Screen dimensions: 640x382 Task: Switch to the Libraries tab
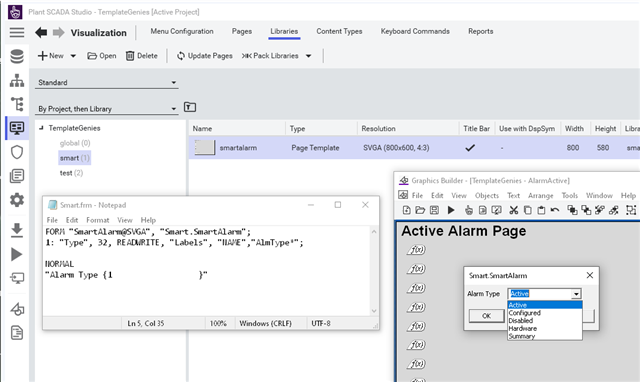(284, 31)
